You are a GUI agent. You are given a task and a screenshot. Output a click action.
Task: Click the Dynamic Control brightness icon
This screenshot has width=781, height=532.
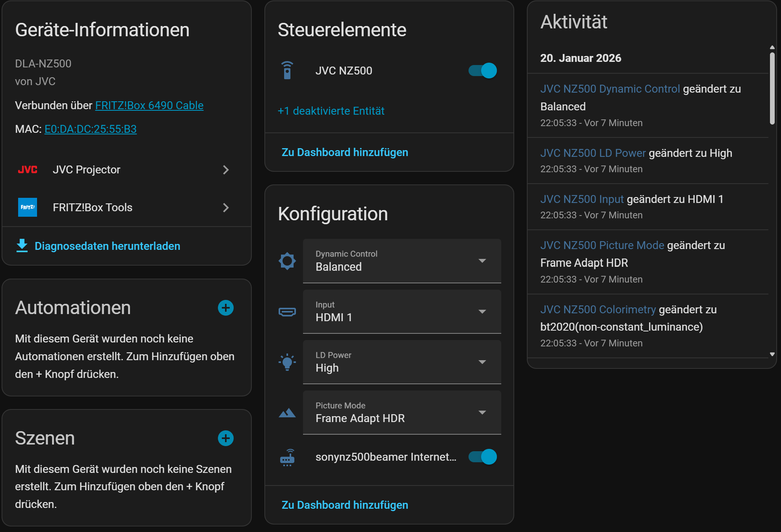tap(287, 261)
